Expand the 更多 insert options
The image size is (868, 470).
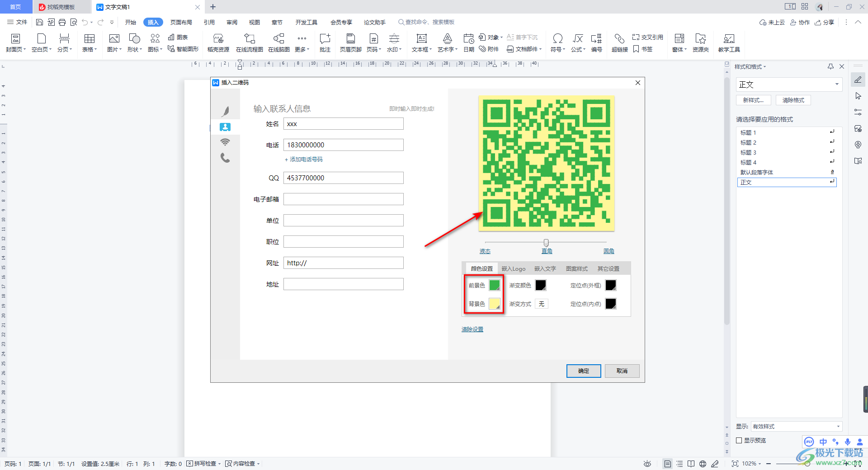(x=302, y=43)
